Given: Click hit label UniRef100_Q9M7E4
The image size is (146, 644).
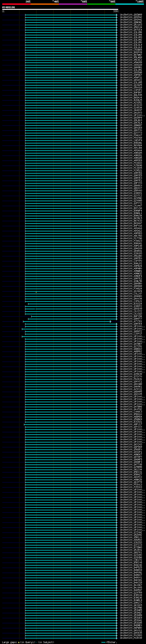Looking at the screenshot, I should coord(131,324).
